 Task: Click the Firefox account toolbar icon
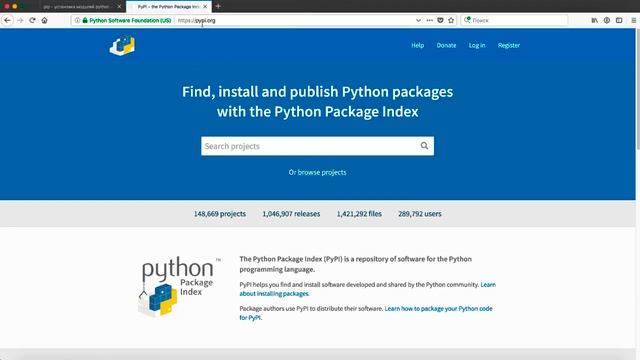607,20
